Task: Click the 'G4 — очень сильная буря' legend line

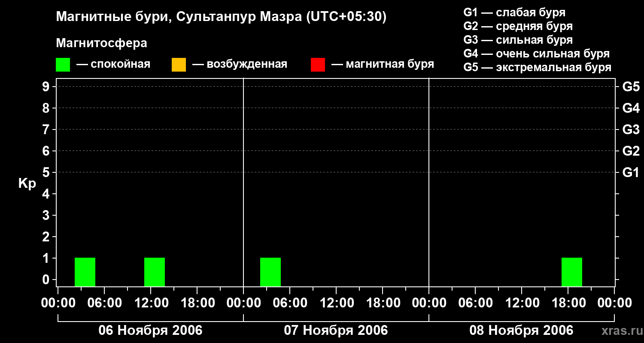Action: coord(537,54)
